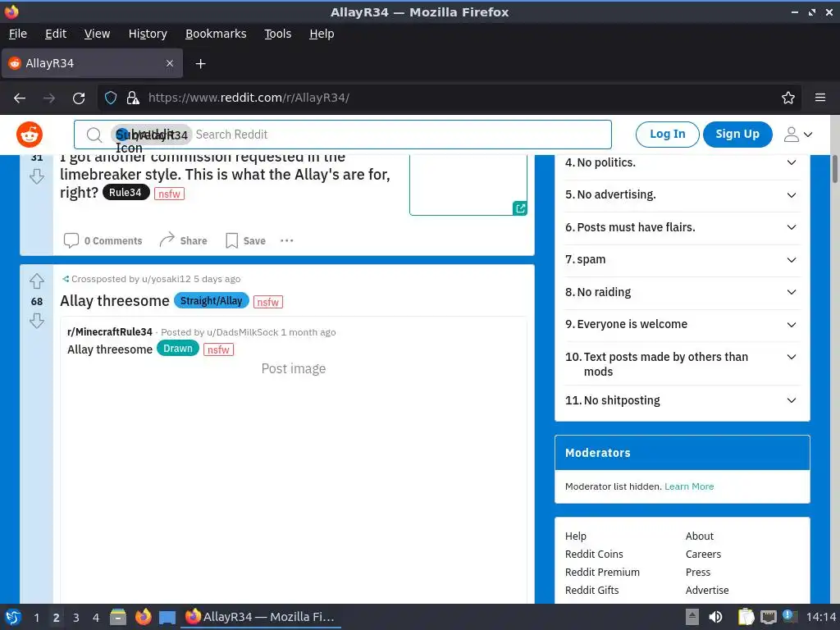Open the Careers footer link
This screenshot has width=840, height=630.
pyautogui.click(x=703, y=555)
